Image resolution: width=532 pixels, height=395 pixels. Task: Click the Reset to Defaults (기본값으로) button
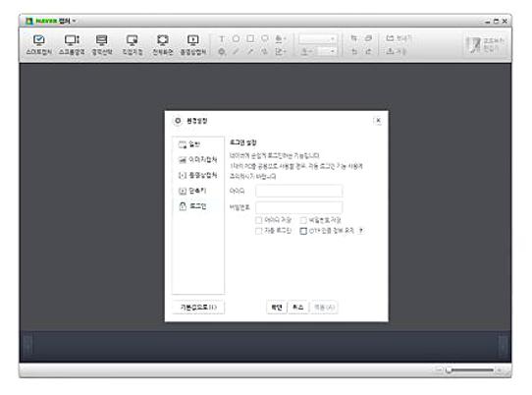198,308
